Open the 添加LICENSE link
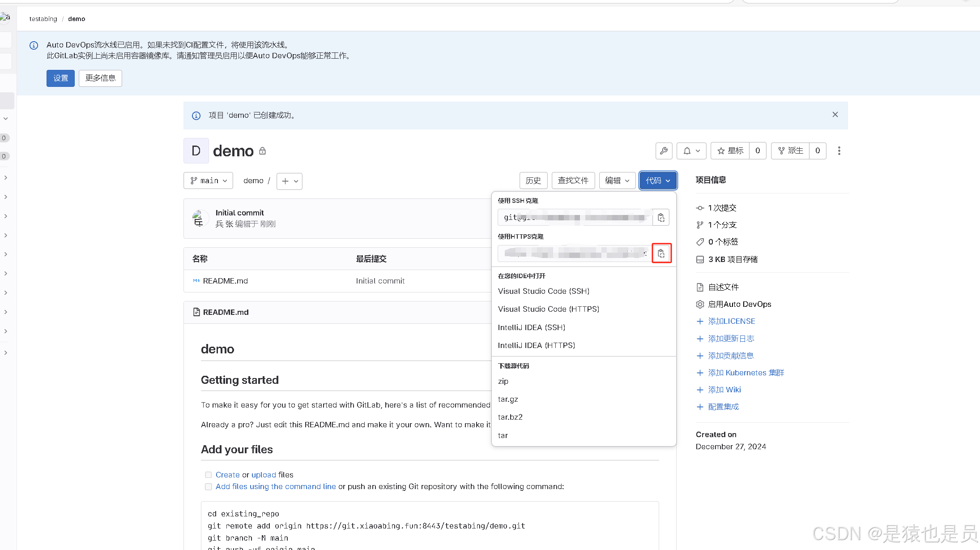This screenshot has width=980, height=550. click(x=731, y=321)
